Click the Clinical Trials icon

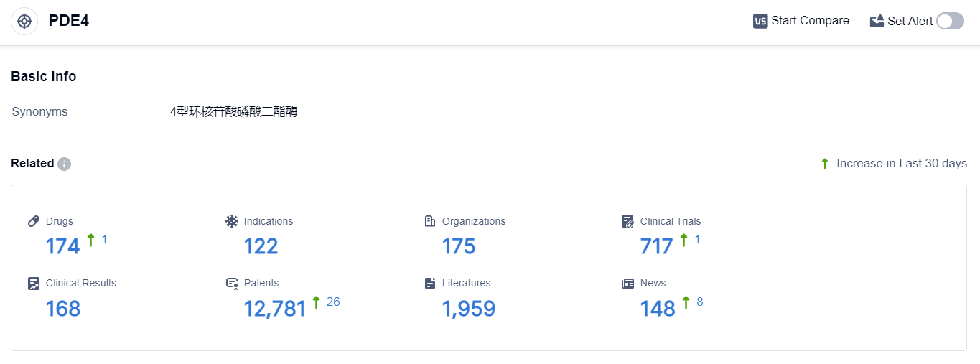(627, 221)
